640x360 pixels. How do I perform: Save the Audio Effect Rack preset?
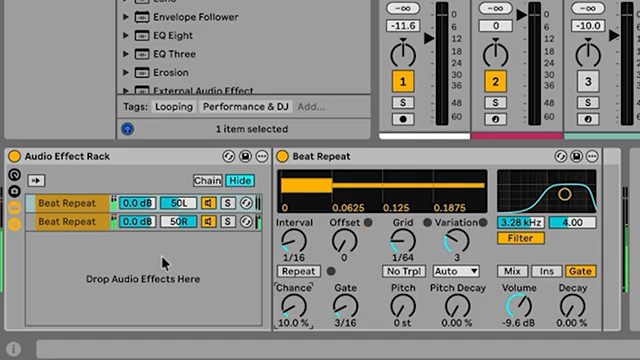click(x=245, y=156)
